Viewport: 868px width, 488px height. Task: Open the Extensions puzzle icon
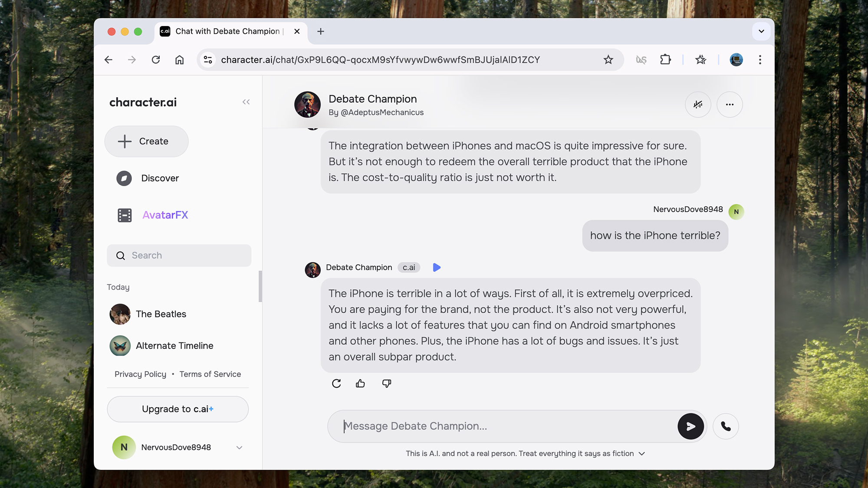tap(665, 60)
